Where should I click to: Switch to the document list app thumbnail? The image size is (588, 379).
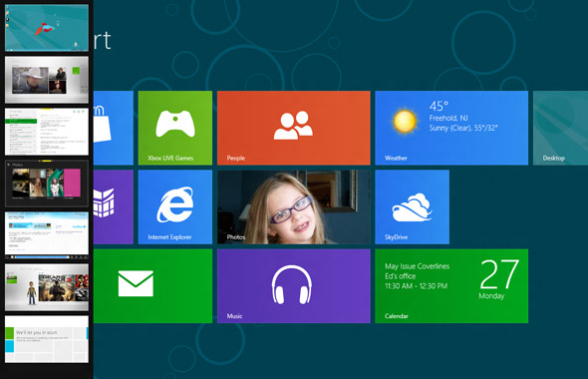click(x=47, y=132)
